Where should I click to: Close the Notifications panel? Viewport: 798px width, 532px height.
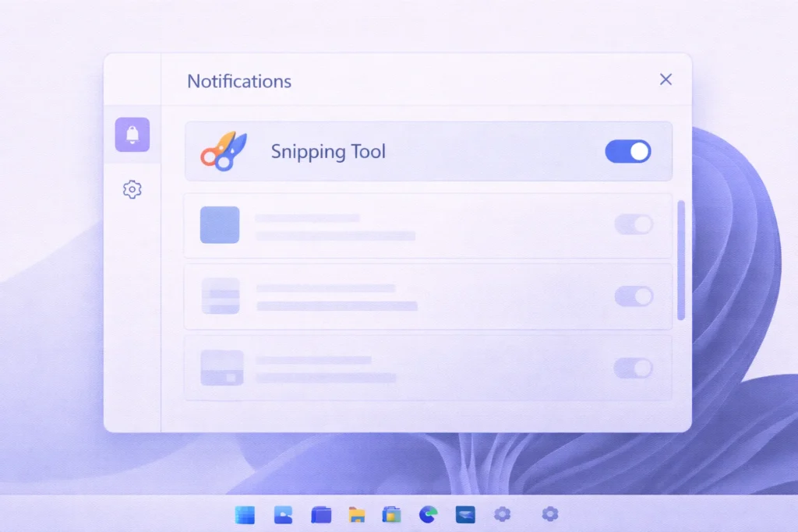pyautogui.click(x=666, y=79)
